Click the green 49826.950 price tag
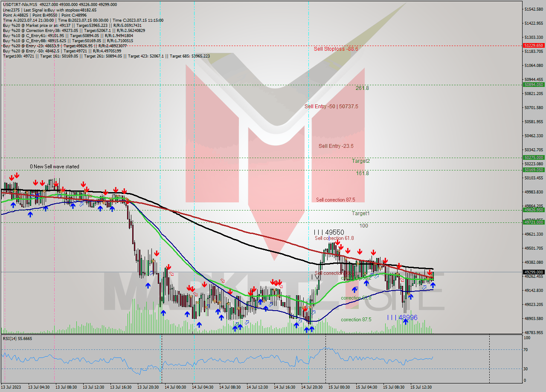The image size is (546, 392). [534, 210]
